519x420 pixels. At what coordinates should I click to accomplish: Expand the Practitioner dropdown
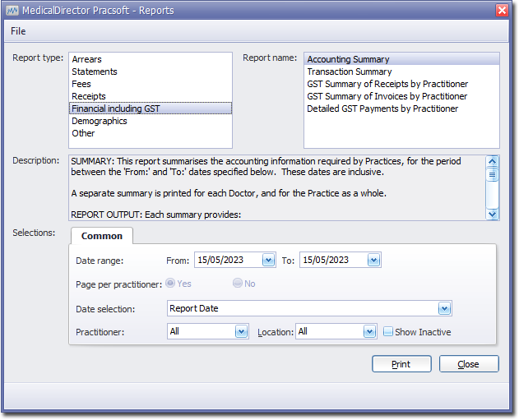click(x=241, y=332)
